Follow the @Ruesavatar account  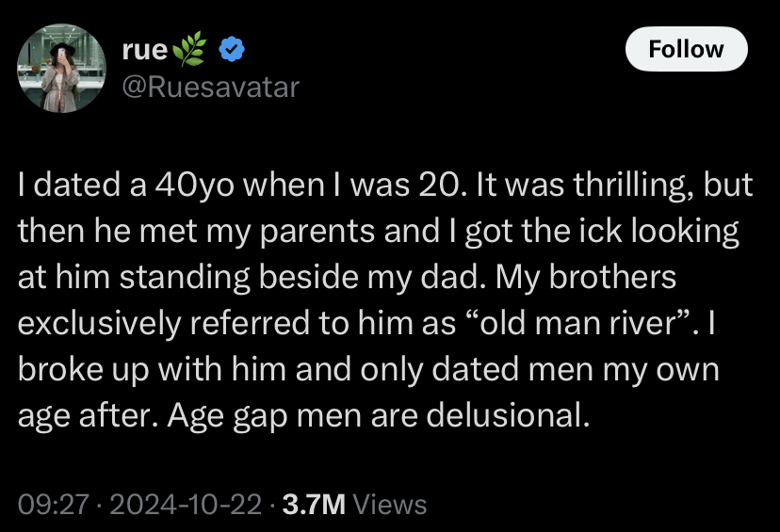687,49
